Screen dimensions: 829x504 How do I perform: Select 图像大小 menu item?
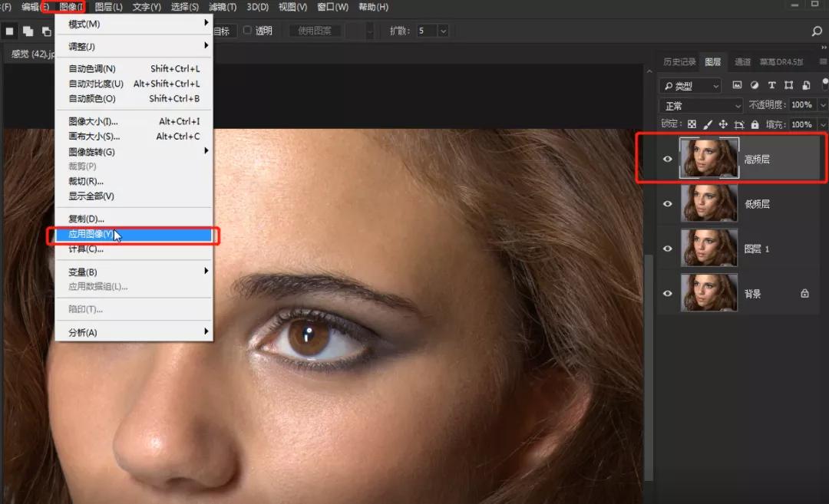click(x=93, y=121)
